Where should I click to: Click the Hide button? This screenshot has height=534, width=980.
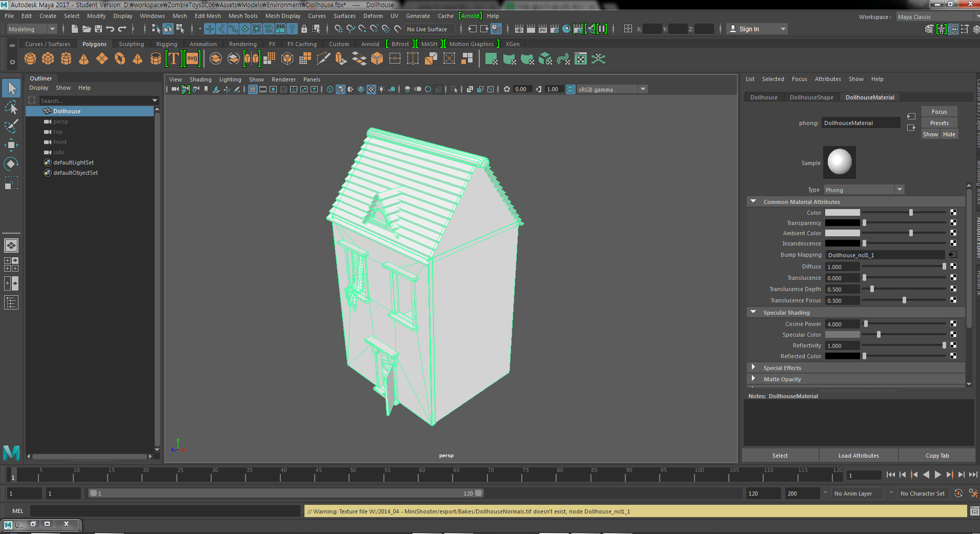pyautogui.click(x=949, y=134)
